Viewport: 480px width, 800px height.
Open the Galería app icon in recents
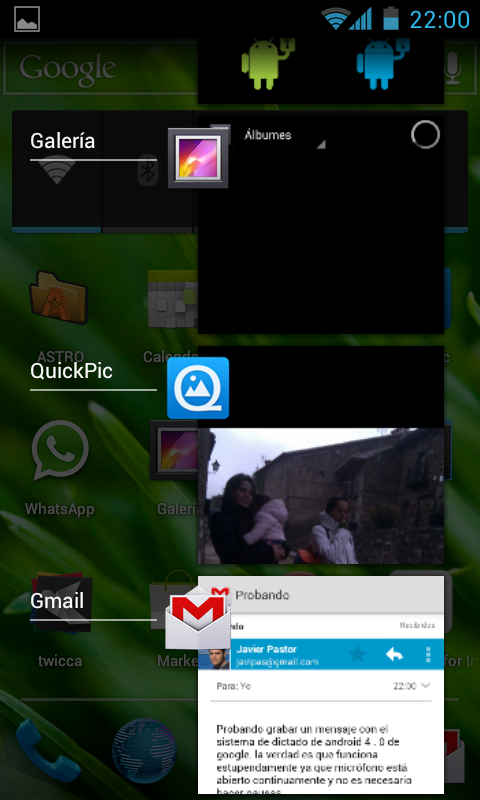[x=198, y=158]
